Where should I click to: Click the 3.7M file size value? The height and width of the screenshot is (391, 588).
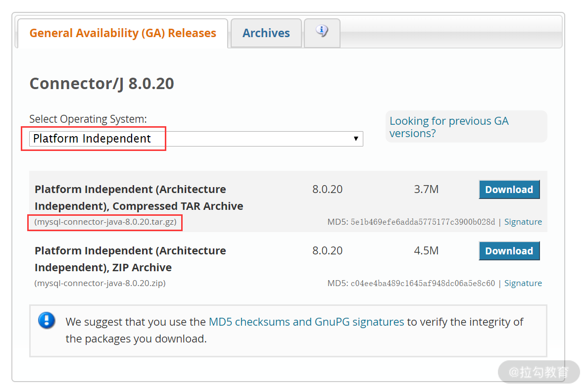(426, 190)
